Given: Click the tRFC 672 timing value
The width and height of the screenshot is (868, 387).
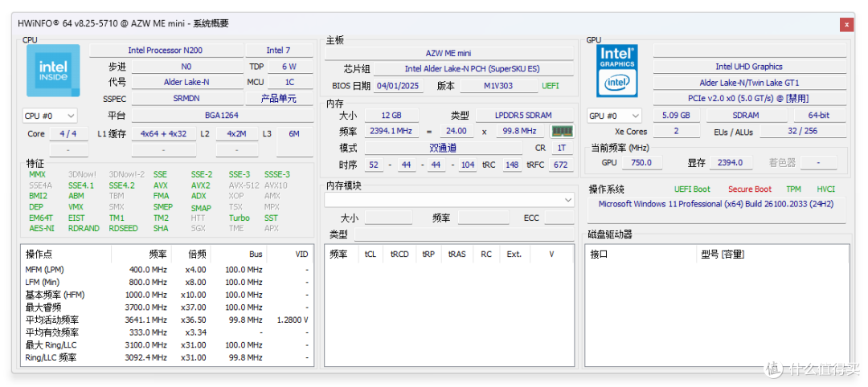Looking at the screenshot, I should coord(561,165).
